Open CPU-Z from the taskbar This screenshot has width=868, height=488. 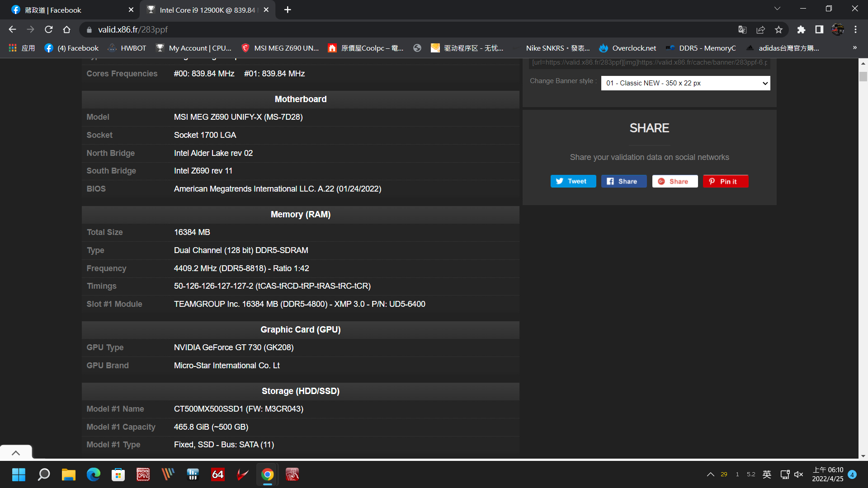[143, 474]
